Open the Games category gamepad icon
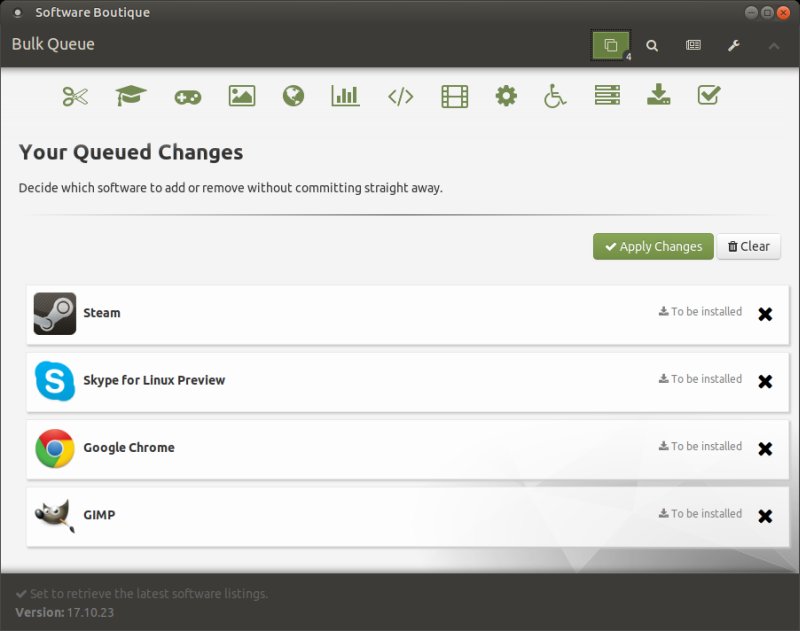Viewport: 800px width, 631px height. tap(188, 97)
